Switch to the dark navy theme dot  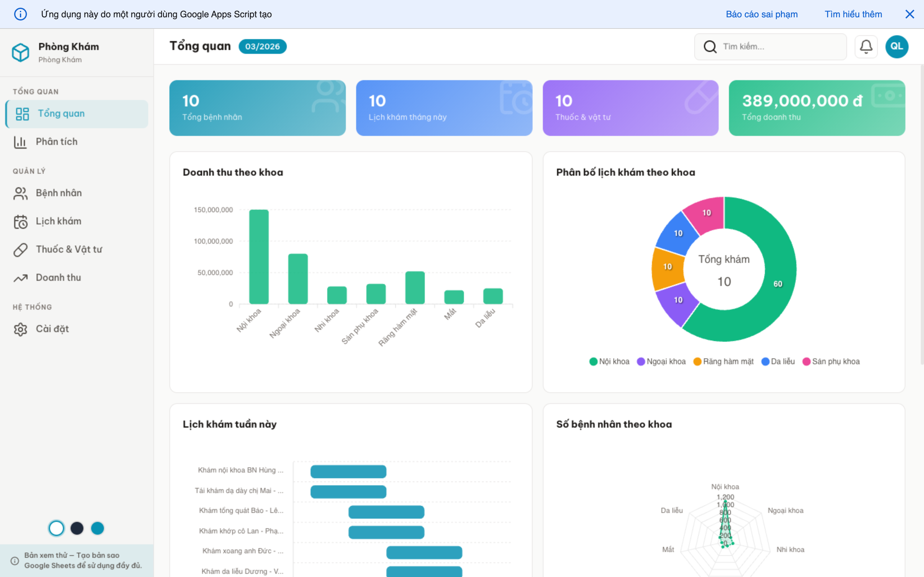77,528
